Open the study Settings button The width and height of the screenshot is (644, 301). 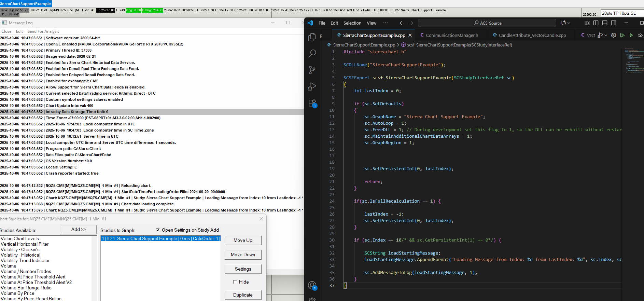[243, 269]
